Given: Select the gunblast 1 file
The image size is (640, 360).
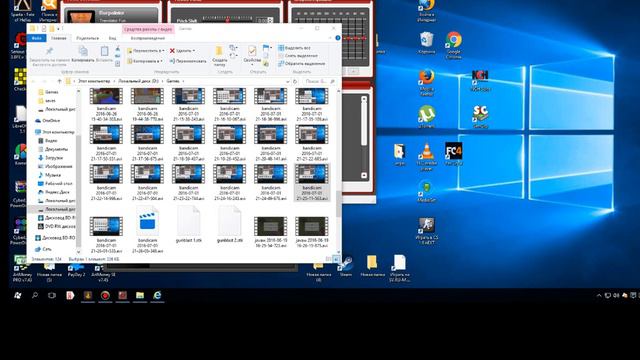Looking at the screenshot, I should point(189,224).
